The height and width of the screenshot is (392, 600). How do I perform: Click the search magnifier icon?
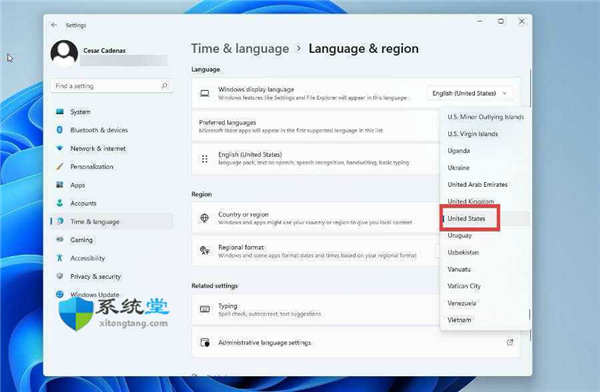(164, 85)
